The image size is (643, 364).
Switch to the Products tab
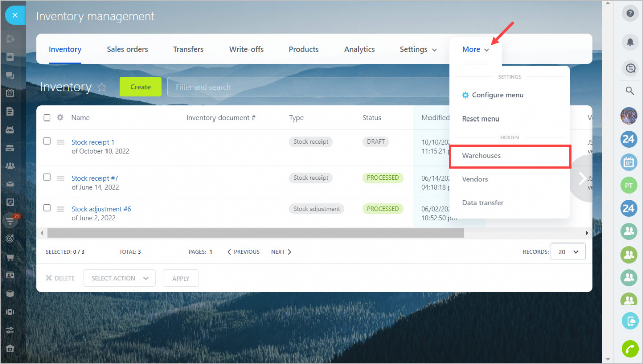304,49
